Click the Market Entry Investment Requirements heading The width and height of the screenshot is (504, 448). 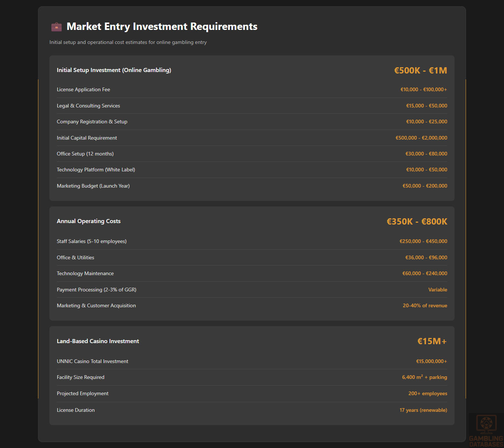(162, 27)
